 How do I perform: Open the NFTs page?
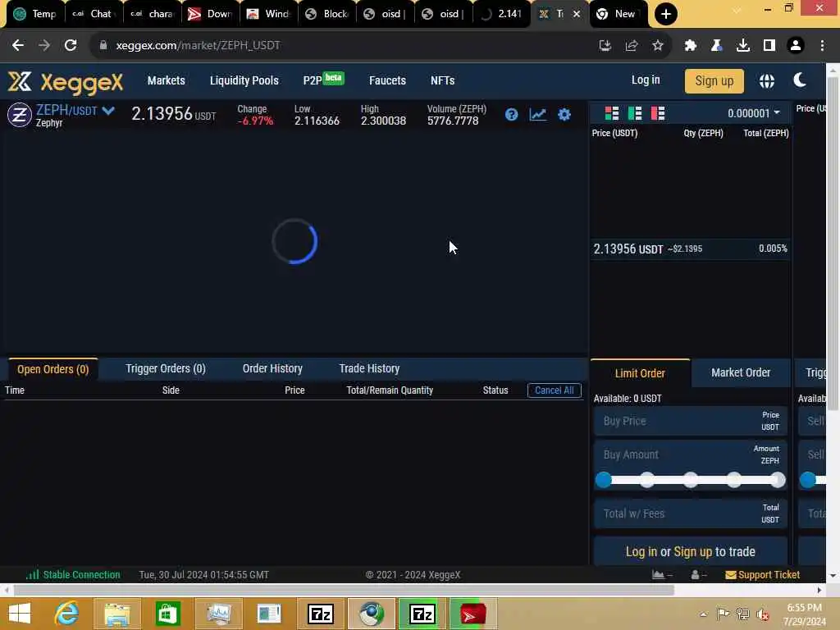[x=442, y=80]
